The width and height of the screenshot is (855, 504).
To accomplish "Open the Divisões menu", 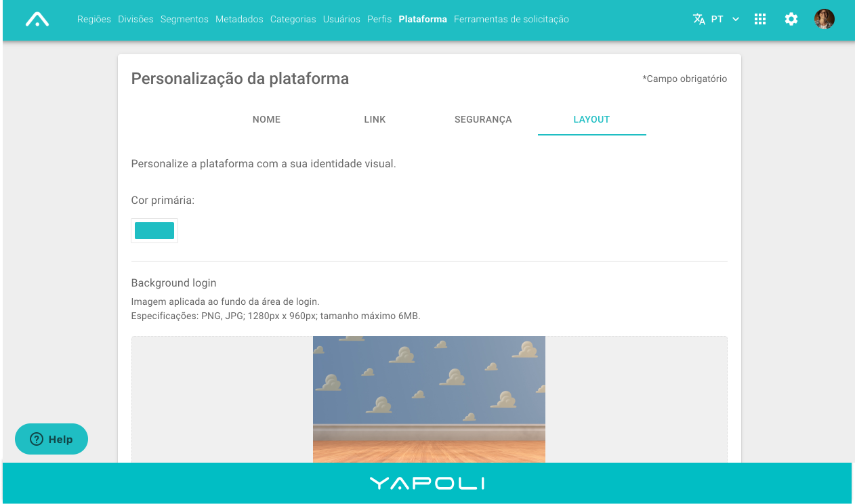I will pyautogui.click(x=135, y=19).
